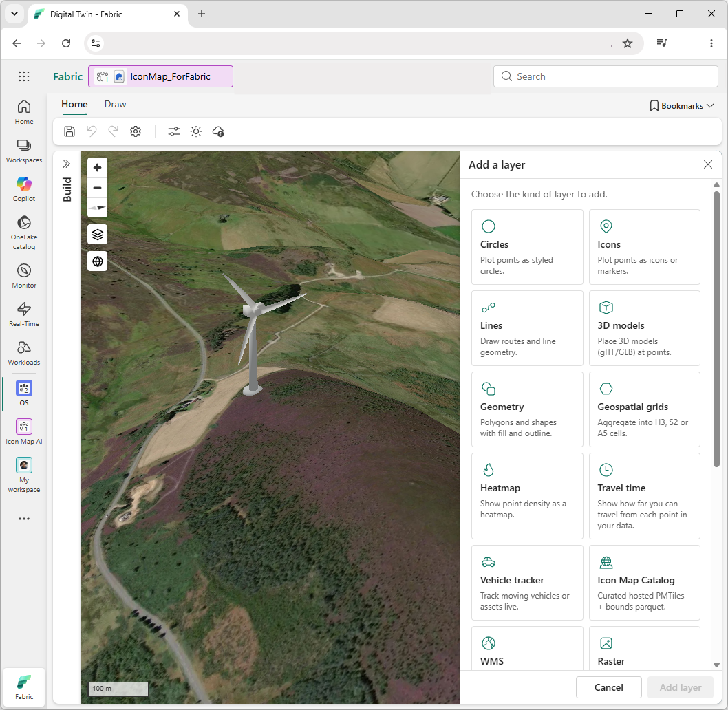Image resolution: width=728 pixels, height=710 pixels.
Task: Expand the Build side panel
Action: pos(66,164)
